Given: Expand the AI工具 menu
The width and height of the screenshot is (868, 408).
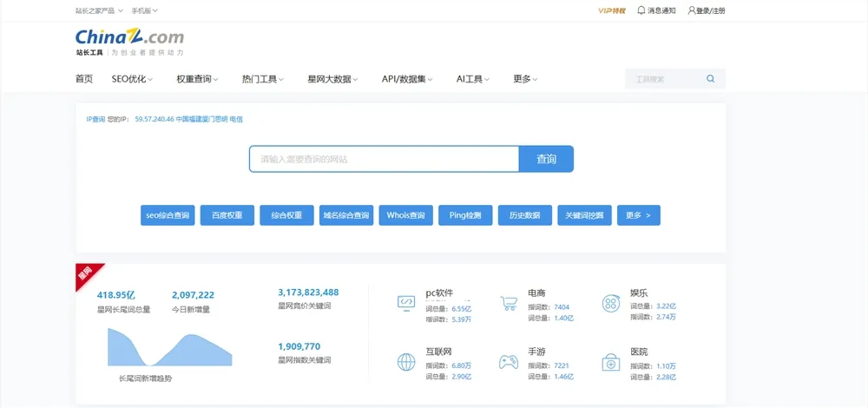Looking at the screenshot, I should (473, 79).
